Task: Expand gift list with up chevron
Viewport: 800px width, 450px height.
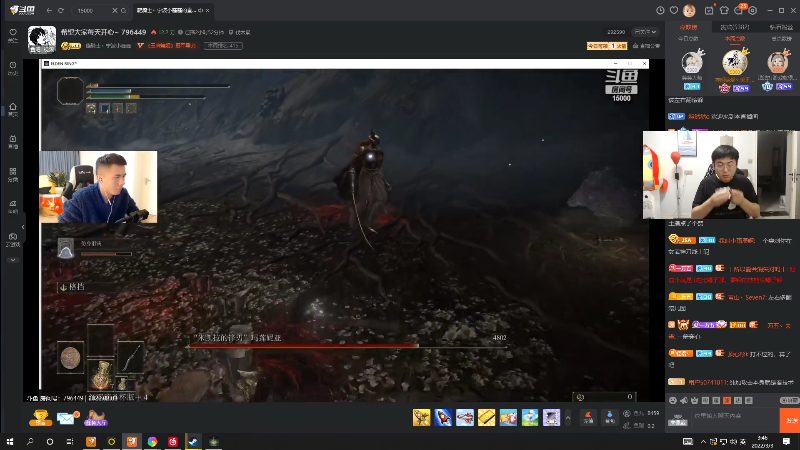Action: tap(567, 417)
